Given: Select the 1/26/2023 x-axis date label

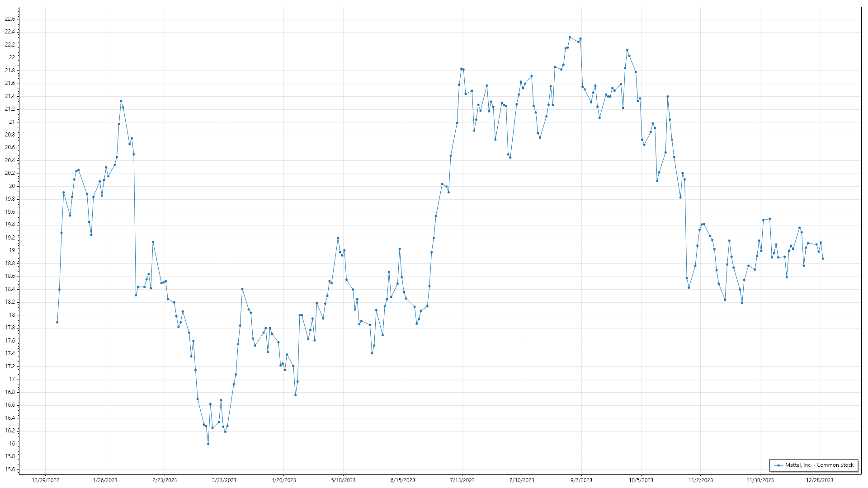Looking at the screenshot, I should (x=105, y=480).
